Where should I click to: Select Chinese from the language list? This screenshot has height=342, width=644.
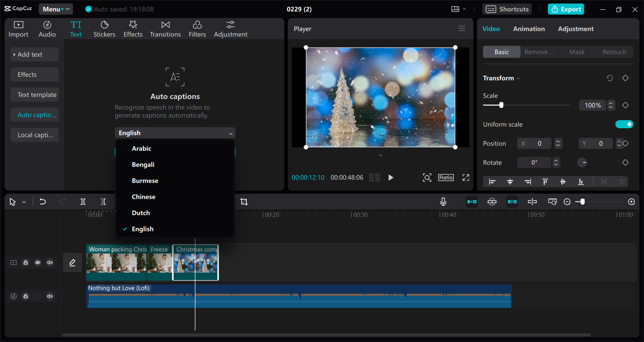click(x=144, y=197)
